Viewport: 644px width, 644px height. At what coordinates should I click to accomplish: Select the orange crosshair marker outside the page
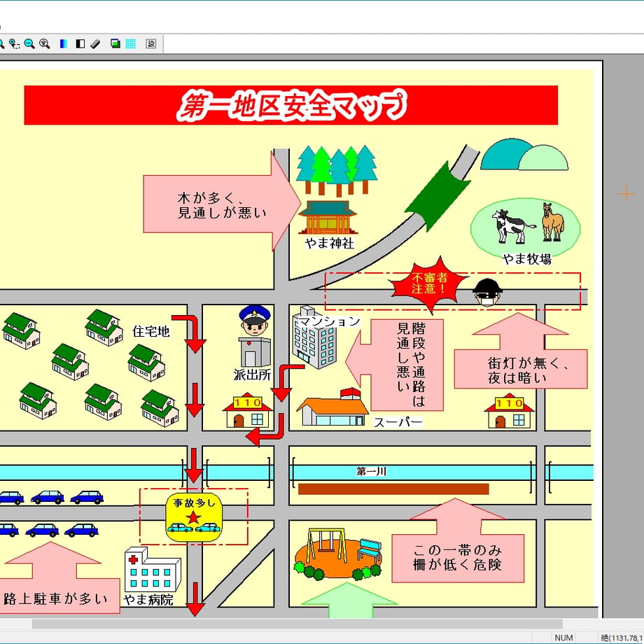[x=626, y=193]
